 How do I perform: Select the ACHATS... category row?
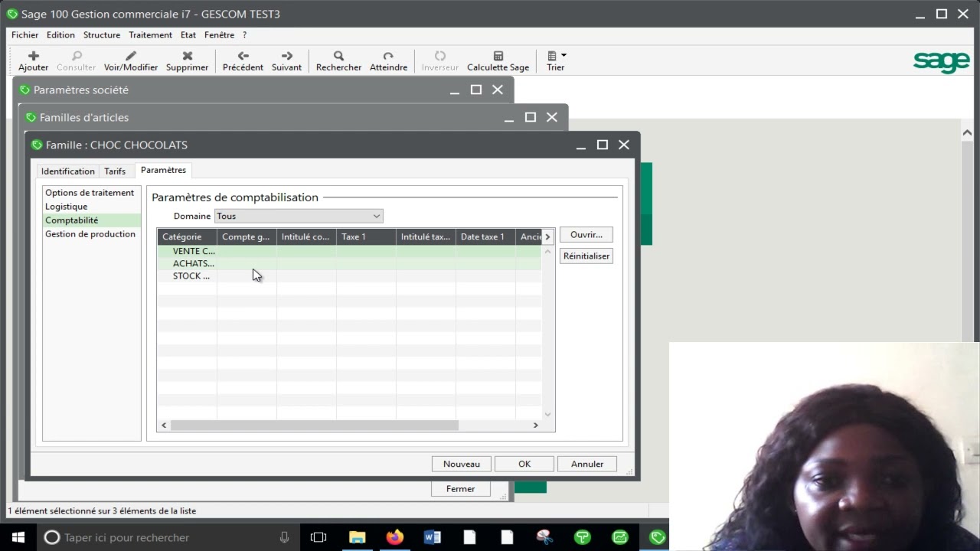click(x=349, y=263)
